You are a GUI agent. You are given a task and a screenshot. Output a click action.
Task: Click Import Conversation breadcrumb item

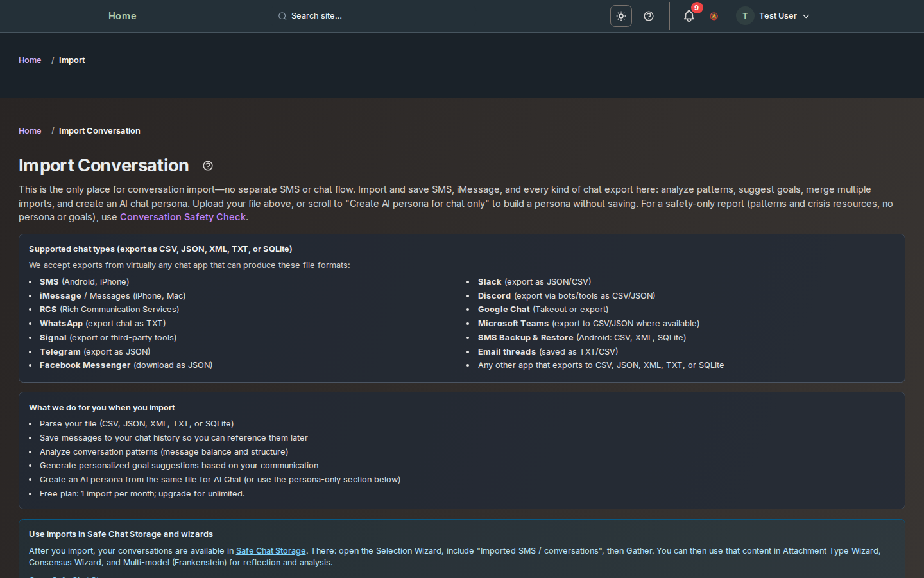99,131
